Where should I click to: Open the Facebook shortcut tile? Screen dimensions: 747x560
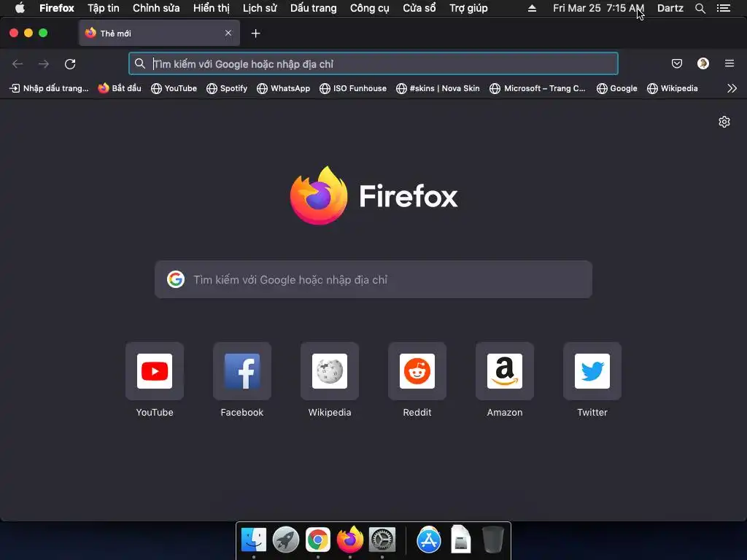click(x=242, y=371)
